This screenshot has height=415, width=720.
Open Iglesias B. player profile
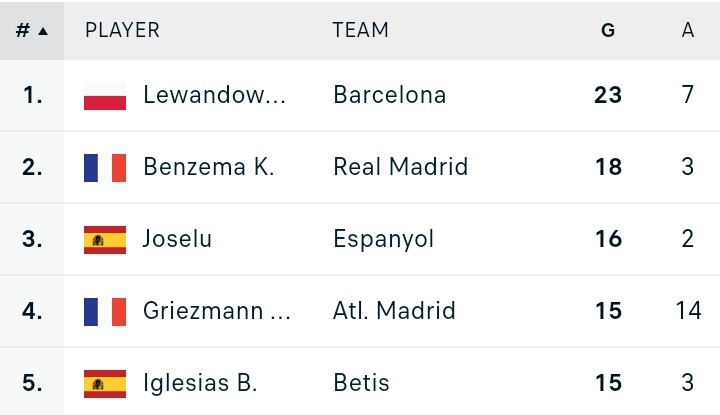coord(200,383)
